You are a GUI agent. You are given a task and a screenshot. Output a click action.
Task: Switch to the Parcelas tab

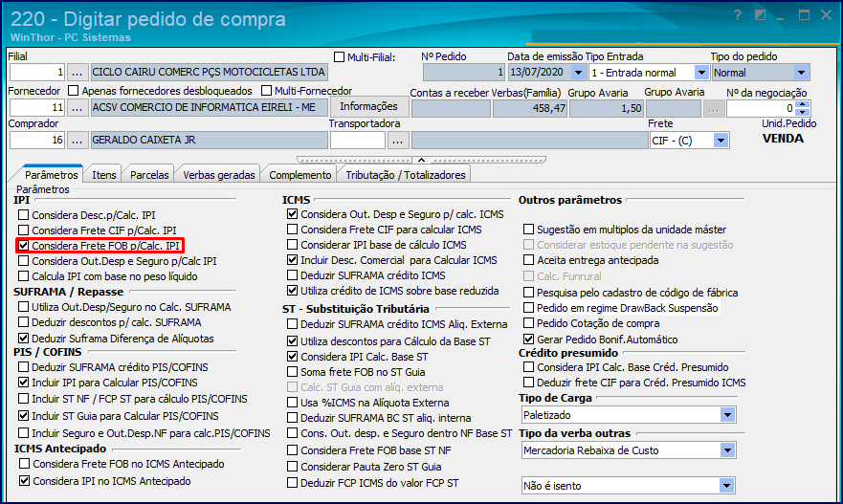pos(149,175)
